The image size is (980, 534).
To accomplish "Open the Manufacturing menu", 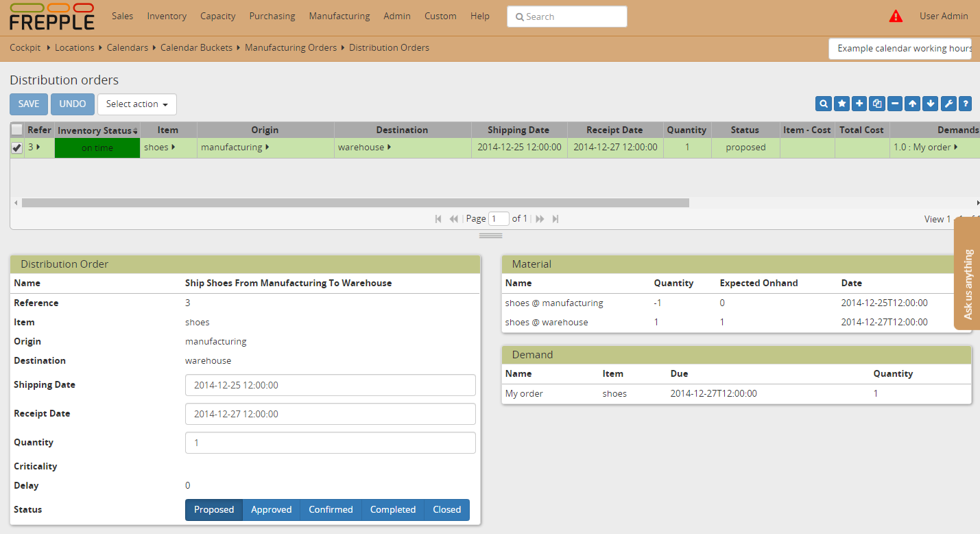I will coord(339,16).
